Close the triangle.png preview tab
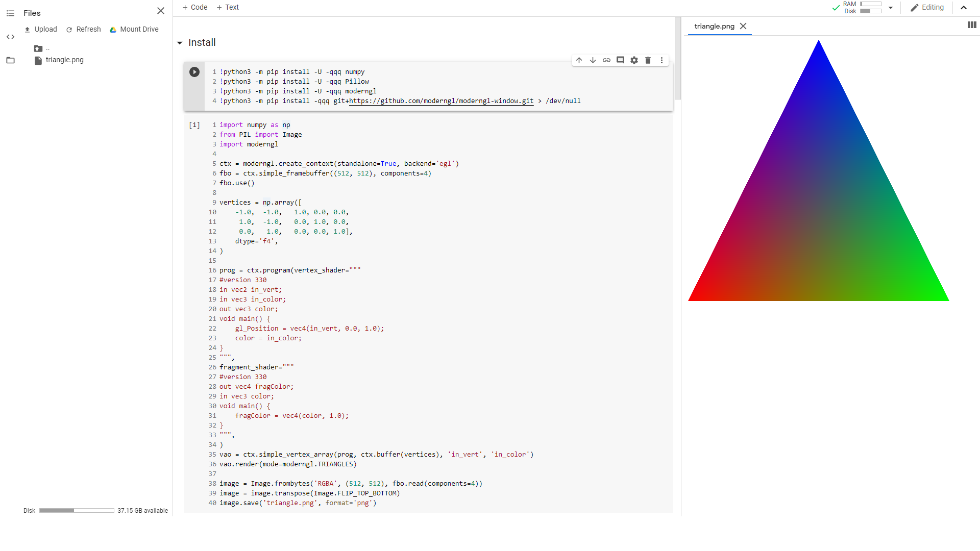 coord(744,26)
